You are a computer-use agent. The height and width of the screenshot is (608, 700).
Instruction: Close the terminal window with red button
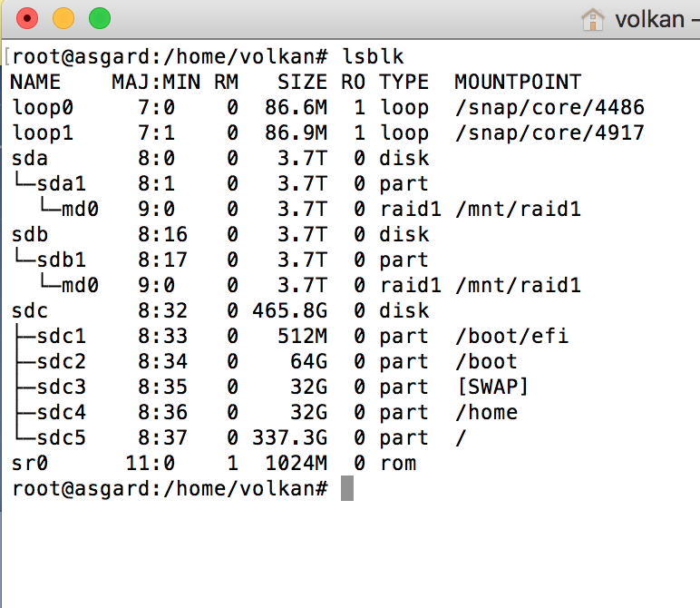[x=28, y=18]
